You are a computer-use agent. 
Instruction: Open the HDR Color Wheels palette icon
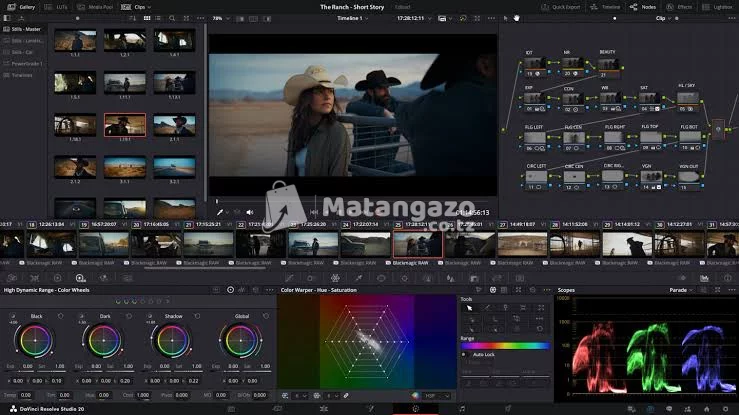pos(81,278)
